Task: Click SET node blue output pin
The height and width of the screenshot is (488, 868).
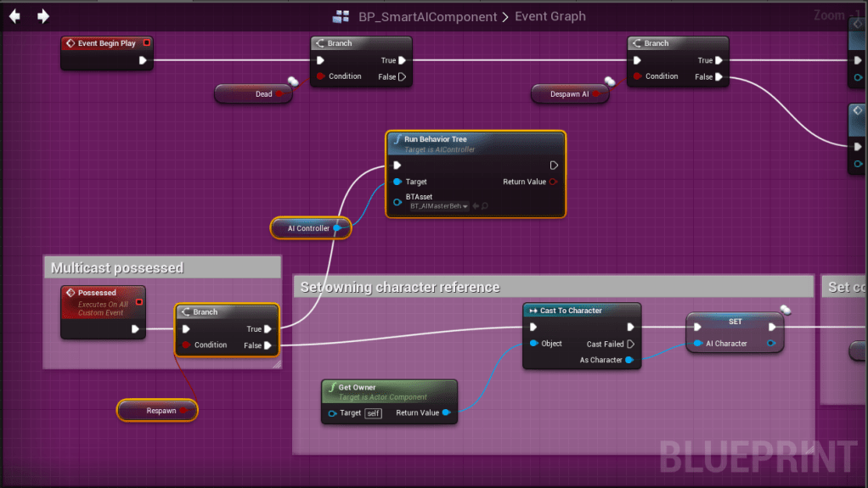Action: click(771, 344)
